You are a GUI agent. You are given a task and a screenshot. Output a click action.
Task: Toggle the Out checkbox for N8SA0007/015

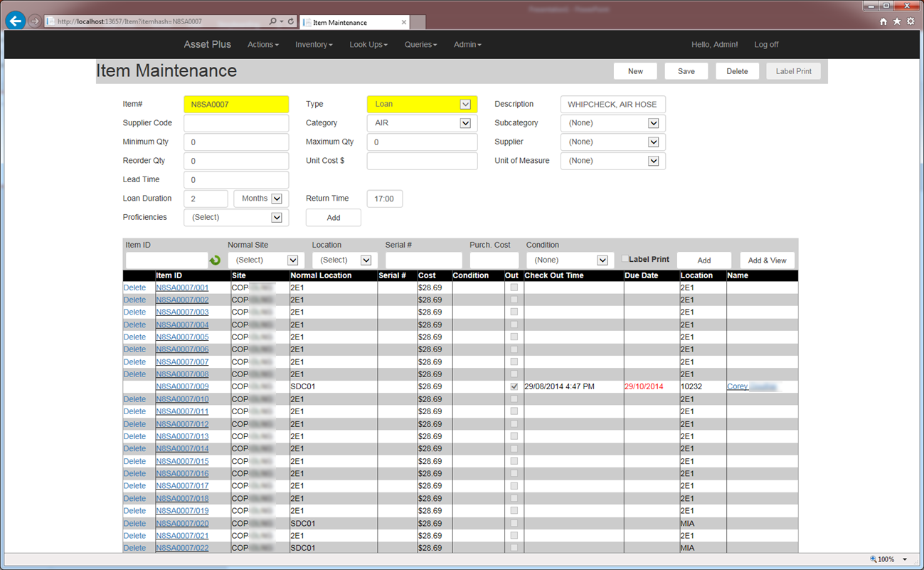pos(514,461)
